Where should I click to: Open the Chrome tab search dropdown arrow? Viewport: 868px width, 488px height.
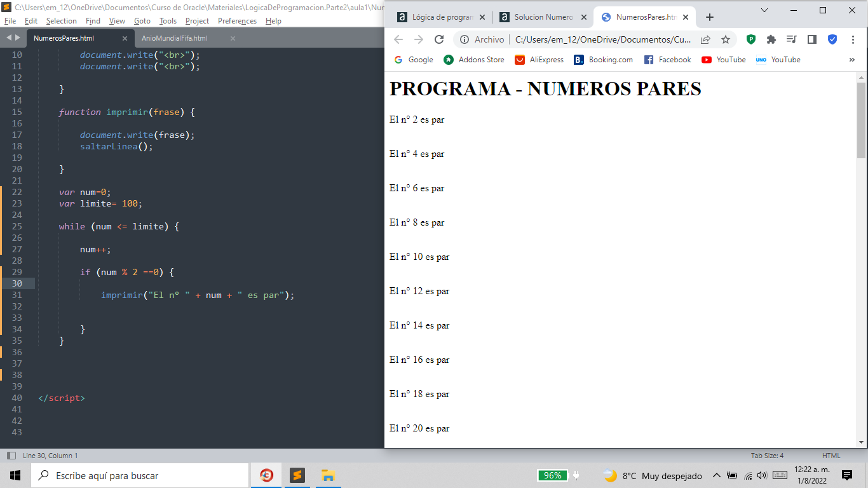pos(764,10)
